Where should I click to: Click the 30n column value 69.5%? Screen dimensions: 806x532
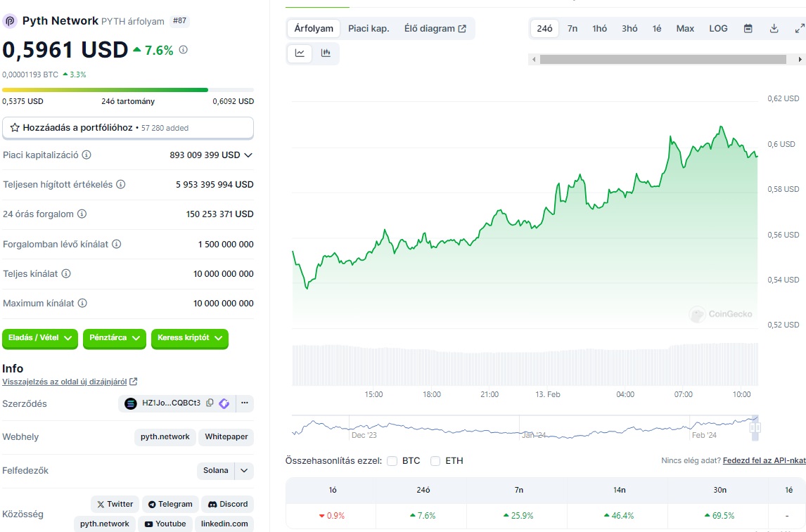click(x=719, y=516)
